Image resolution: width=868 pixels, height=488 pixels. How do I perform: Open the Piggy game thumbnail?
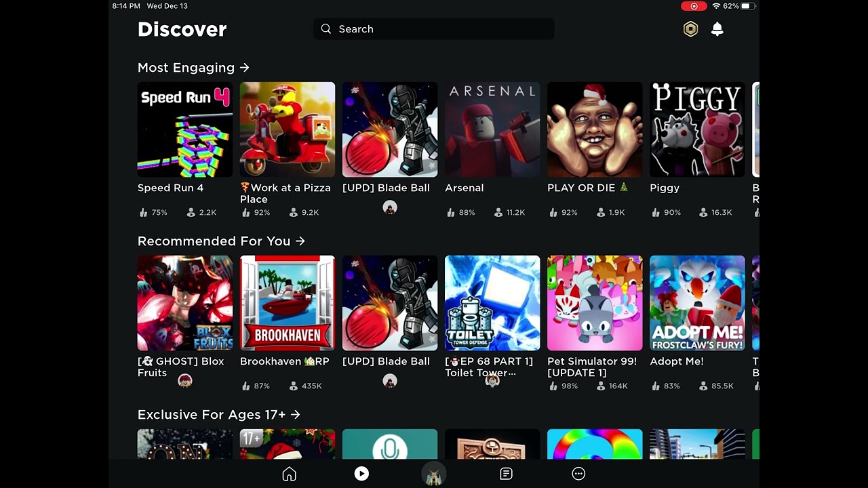(x=697, y=129)
